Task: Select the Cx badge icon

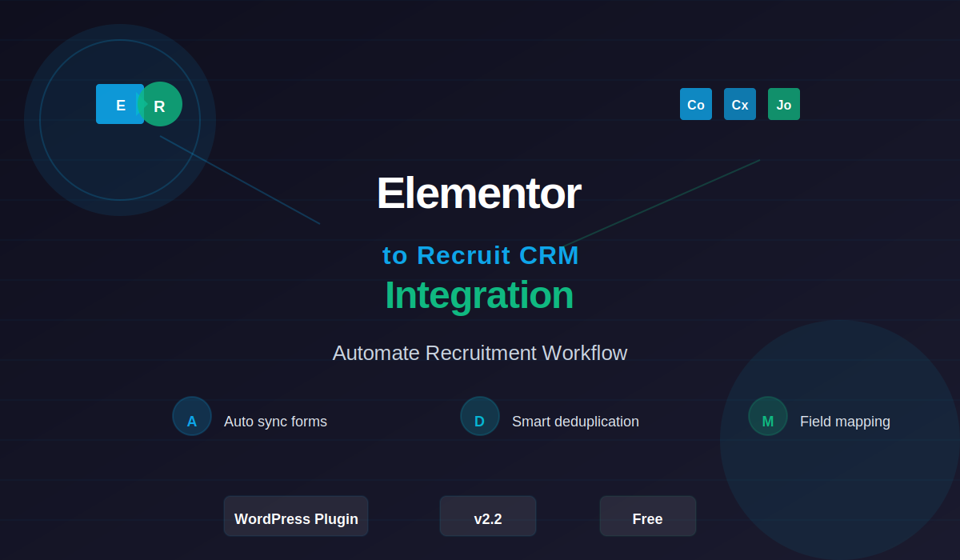Action: click(x=740, y=104)
